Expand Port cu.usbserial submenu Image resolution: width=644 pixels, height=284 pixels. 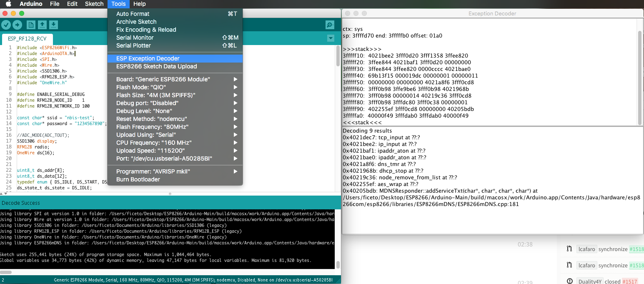(x=175, y=158)
